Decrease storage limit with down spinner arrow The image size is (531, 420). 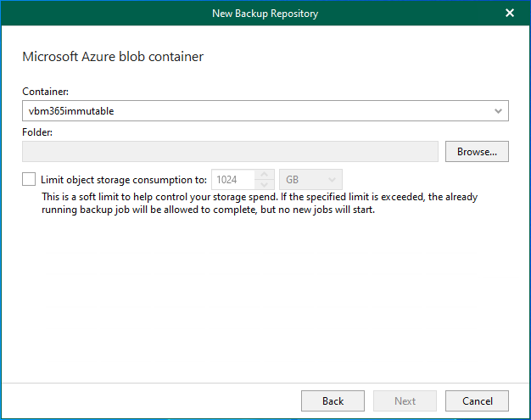click(x=265, y=185)
